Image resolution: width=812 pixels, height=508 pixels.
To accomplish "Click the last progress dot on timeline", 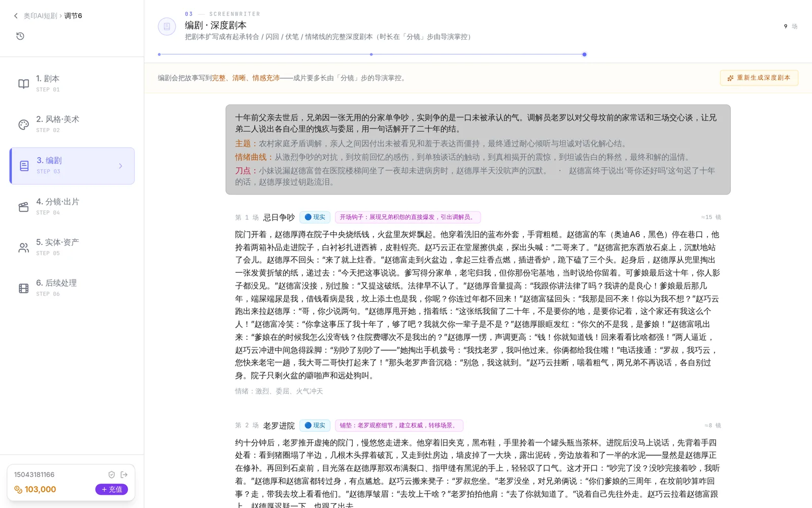I will click(585, 54).
